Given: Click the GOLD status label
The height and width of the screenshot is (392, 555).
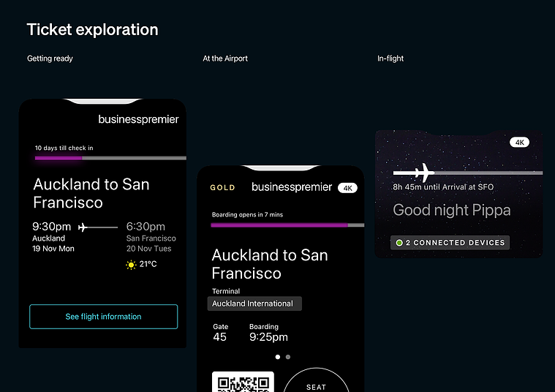Looking at the screenshot, I should tap(222, 188).
